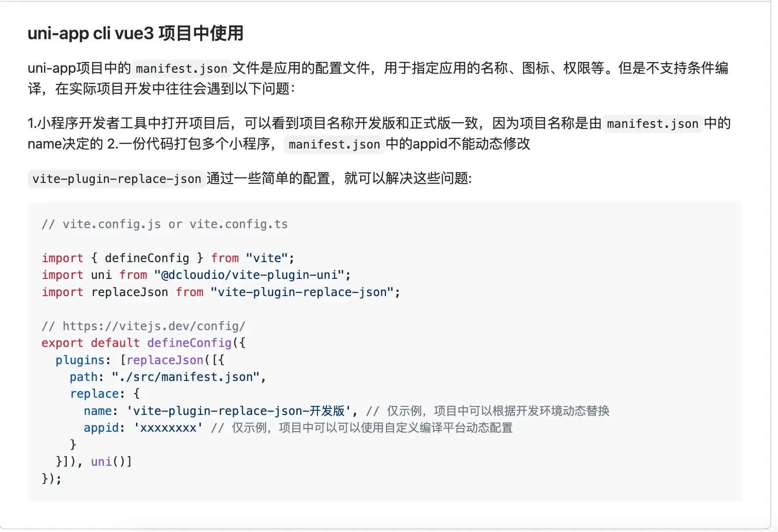The height and width of the screenshot is (532, 778).
Task: Click the https://vitejs.dev/config/ comment URL
Action: pos(154,326)
